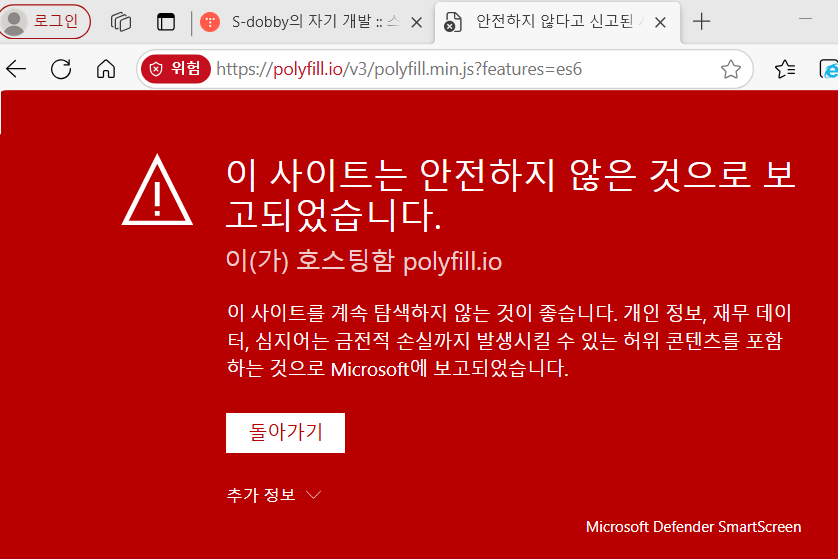The height and width of the screenshot is (559, 838).
Task: Click the S-dobby tab favicon
Action: 210,22
